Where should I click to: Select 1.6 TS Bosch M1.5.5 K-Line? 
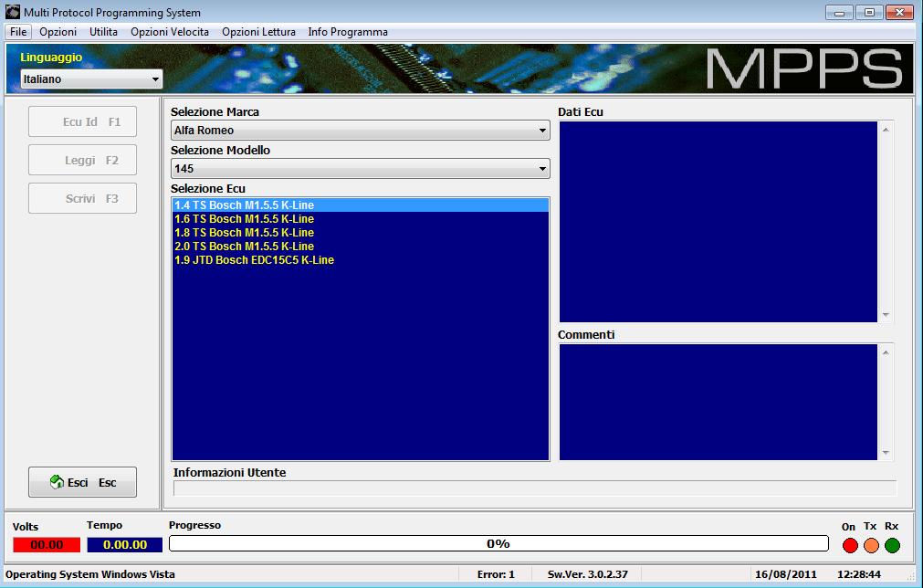coord(361,219)
